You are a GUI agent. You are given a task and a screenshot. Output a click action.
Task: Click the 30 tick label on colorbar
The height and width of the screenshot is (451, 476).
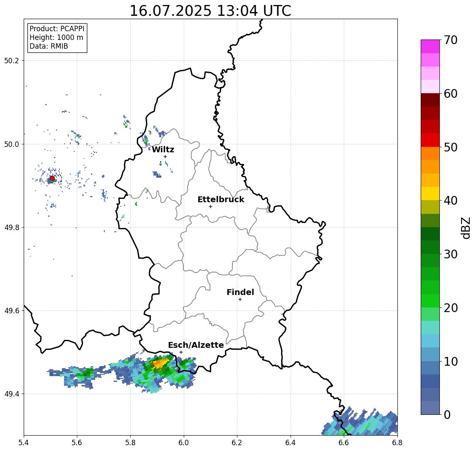click(x=450, y=254)
